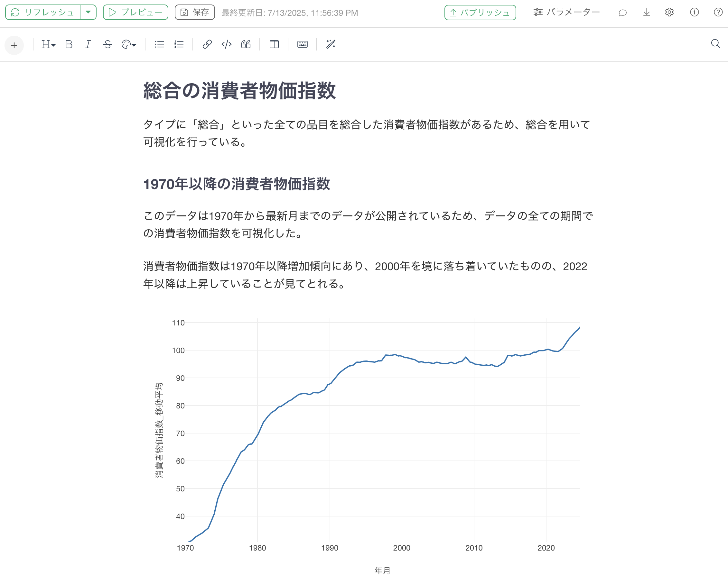Open the heading H dropdown
728x584 pixels.
point(48,44)
